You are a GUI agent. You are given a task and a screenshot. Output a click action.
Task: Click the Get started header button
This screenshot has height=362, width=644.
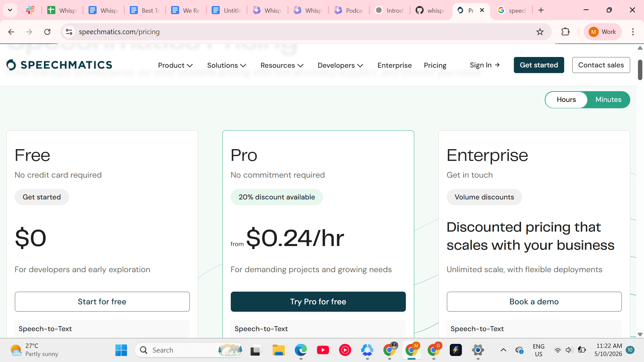[x=539, y=65]
